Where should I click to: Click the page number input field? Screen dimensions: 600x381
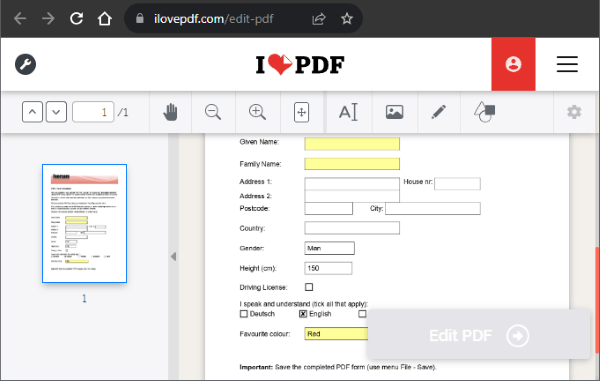tap(93, 112)
